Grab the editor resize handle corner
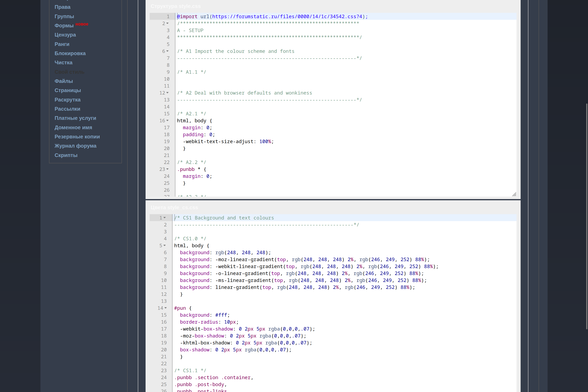This screenshot has height=392, width=588. 514,194
